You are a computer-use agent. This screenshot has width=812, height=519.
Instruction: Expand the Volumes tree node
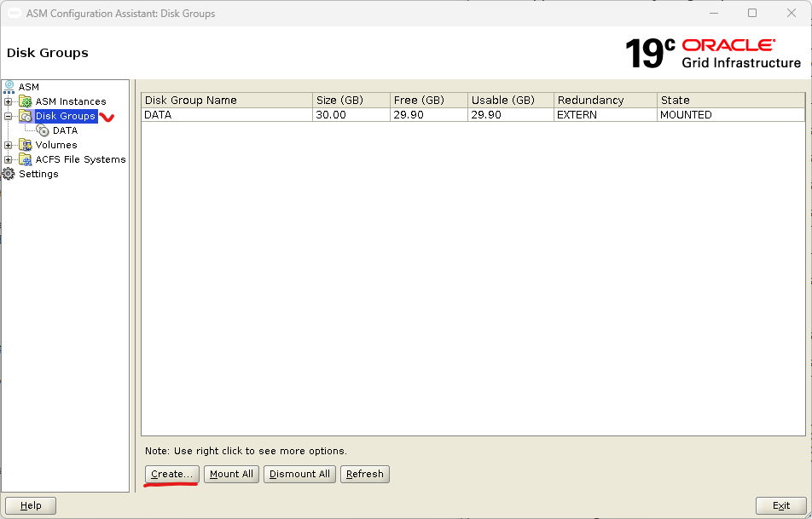point(9,145)
